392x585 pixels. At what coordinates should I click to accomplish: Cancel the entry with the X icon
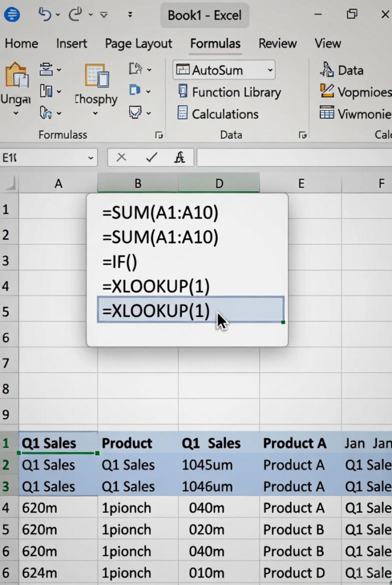click(x=121, y=157)
